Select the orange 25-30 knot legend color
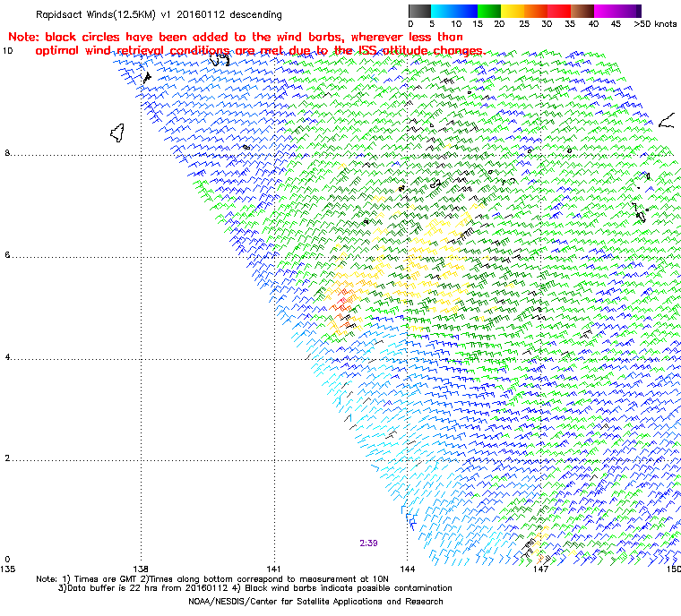The width and height of the screenshot is (681, 616). click(536, 11)
